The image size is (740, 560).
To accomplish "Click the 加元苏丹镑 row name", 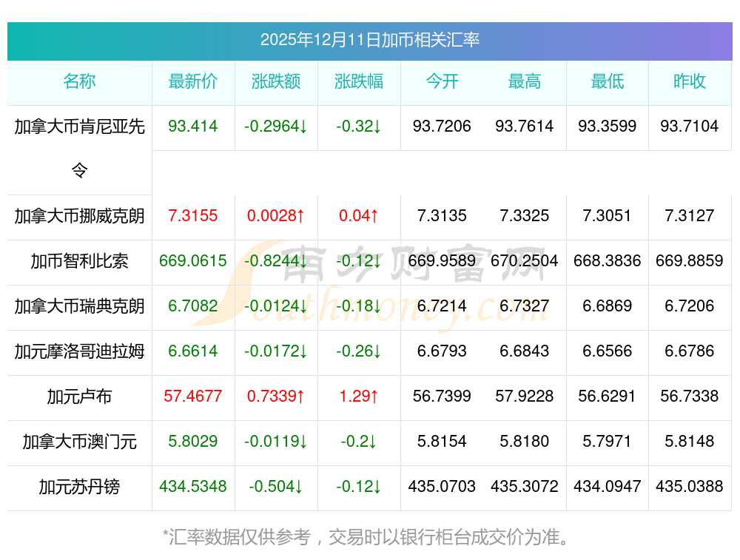I will pos(79,487).
